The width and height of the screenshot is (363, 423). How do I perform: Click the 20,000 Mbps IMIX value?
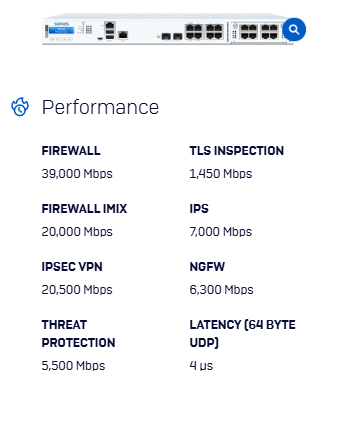tap(77, 232)
